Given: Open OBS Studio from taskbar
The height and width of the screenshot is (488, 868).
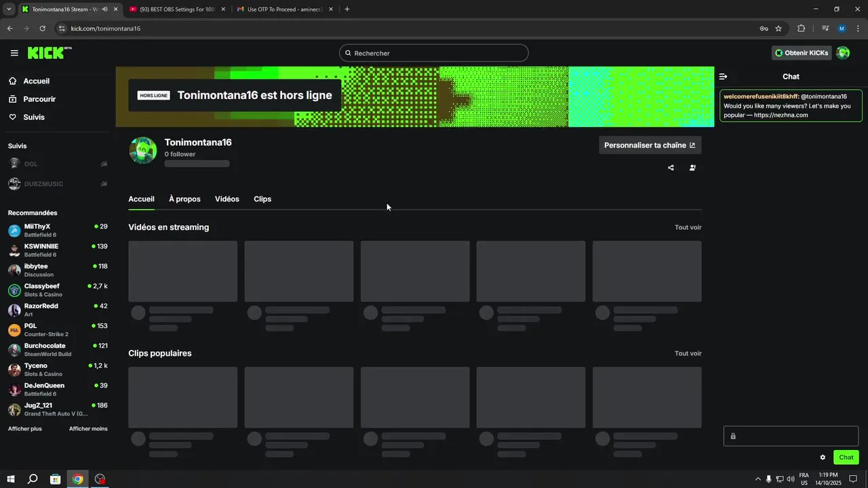Looking at the screenshot, I should point(100,479).
